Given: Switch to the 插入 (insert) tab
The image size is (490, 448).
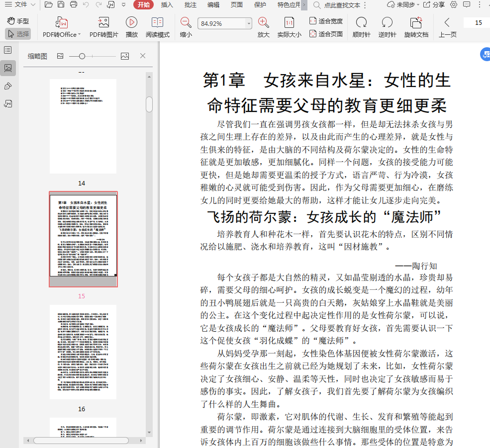Looking at the screenshot, I should click(x=167, y=5).
